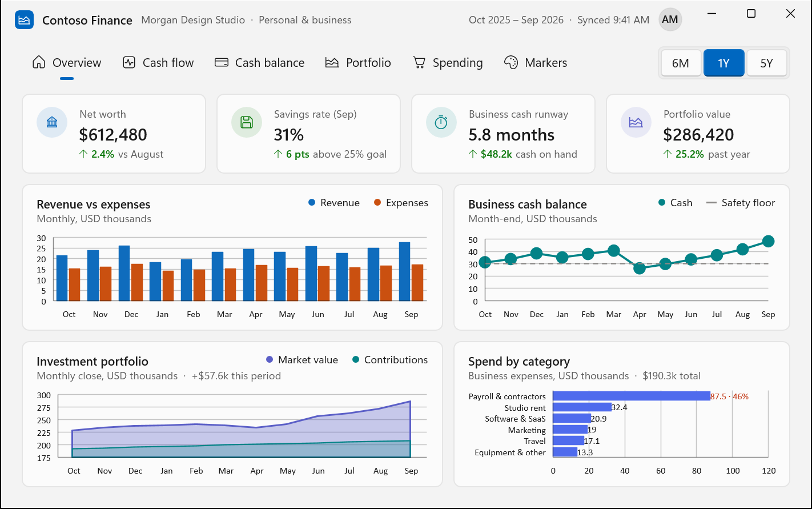The height and width of the screenshot is (509, 812).
Task: Click the purple Market value legend dot
Action: click(x=270, y=360)
